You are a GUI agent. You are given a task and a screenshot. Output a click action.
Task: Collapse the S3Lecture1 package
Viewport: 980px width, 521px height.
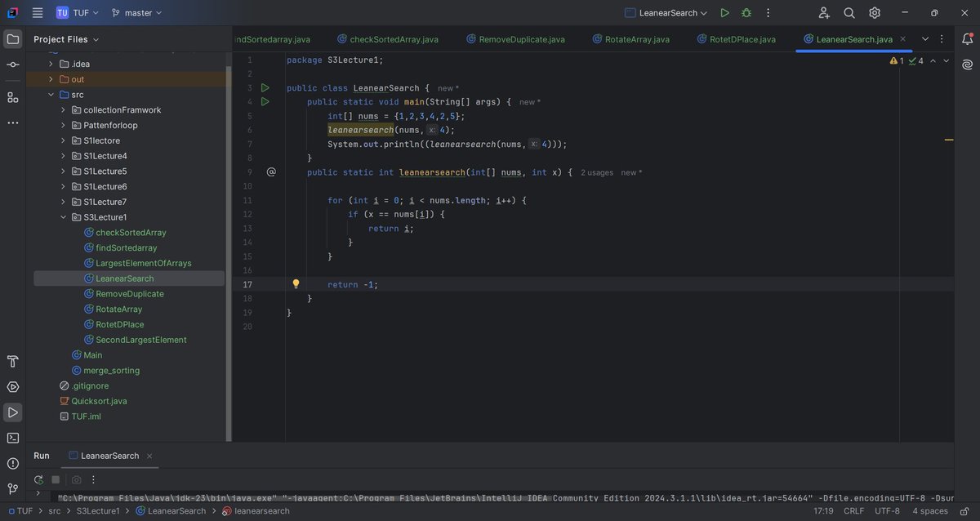coord(63,217)
